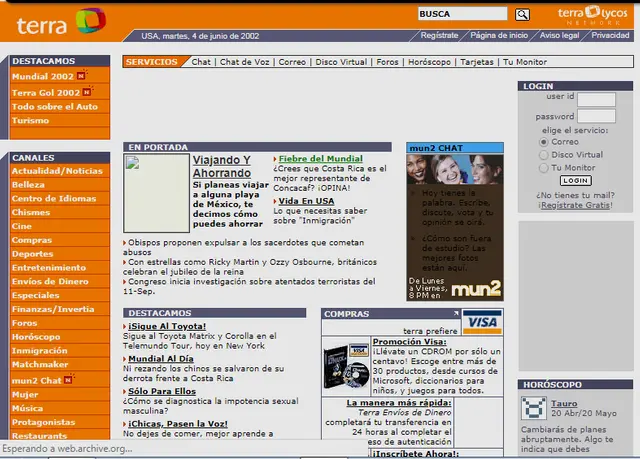Select the Correo radio button
This screenshot has height=459, width=640.
[x=543, y=142]
